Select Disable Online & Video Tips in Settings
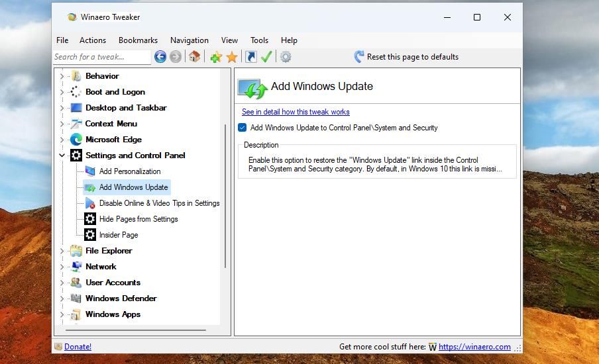The height and width of the screenshot is (364, 599). [159, 203]
